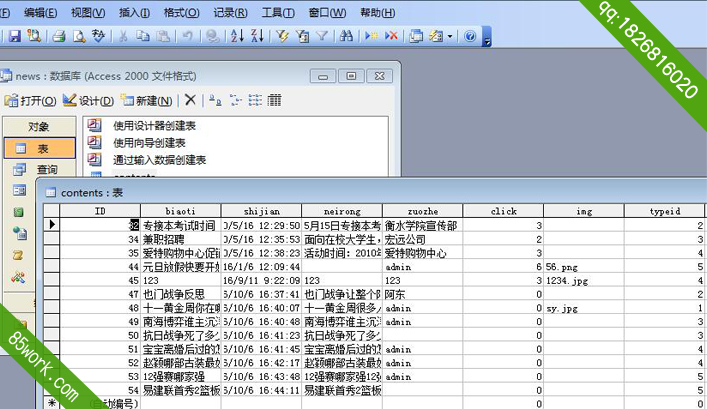Viewport: 707px width, 409px height.
Task: Run the Spelling check icon
Action: click(x=98, y=36)
